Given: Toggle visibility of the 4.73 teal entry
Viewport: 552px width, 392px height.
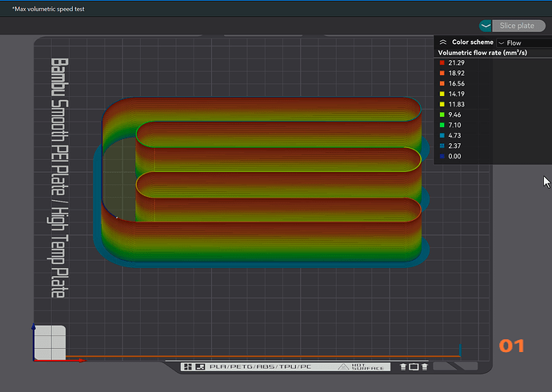Looking at the screenshot, I should pyautogui.click(x=442, y=135).
